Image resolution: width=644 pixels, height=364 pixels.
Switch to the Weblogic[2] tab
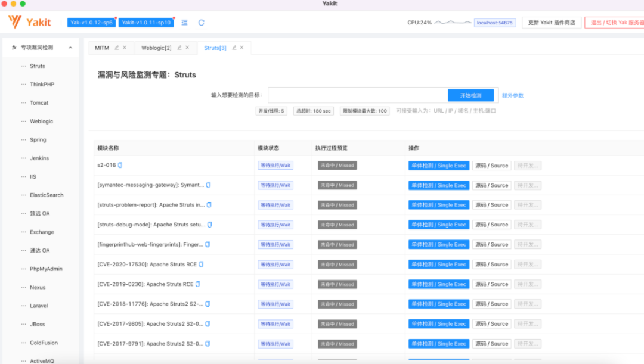[156, 48]
